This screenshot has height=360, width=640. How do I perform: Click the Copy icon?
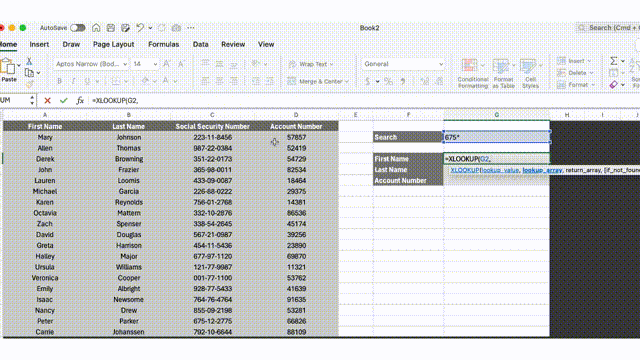click(29, 73)
